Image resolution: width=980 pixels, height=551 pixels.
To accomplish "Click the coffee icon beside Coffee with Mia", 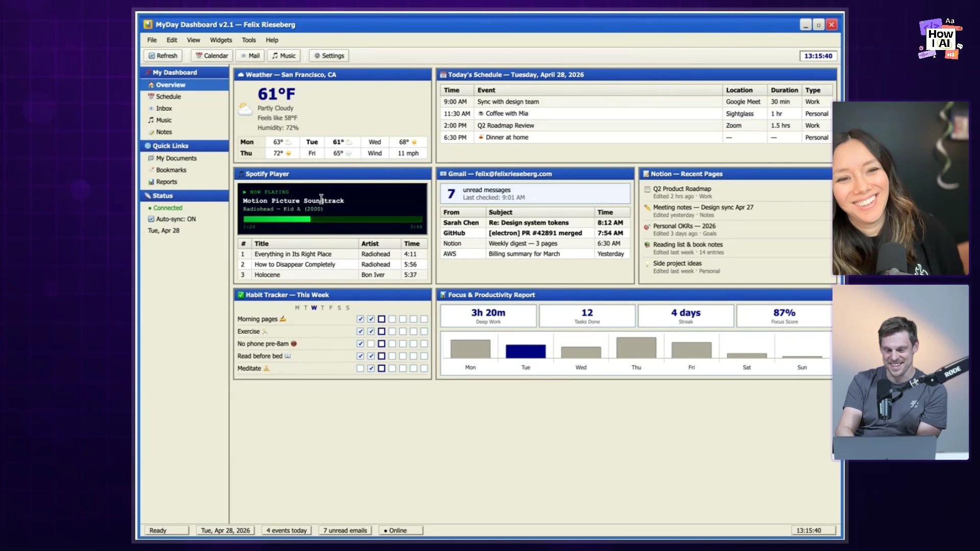I will 481,114.
